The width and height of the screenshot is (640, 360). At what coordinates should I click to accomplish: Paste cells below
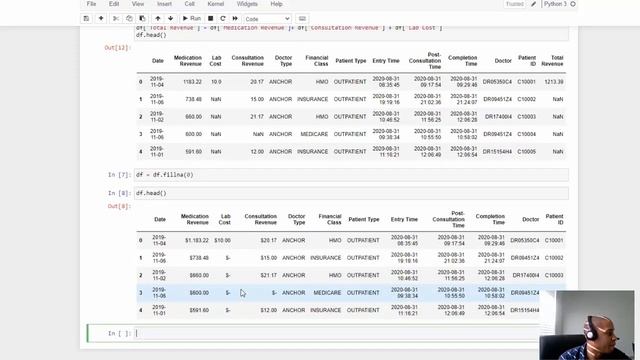coord(142,19)
